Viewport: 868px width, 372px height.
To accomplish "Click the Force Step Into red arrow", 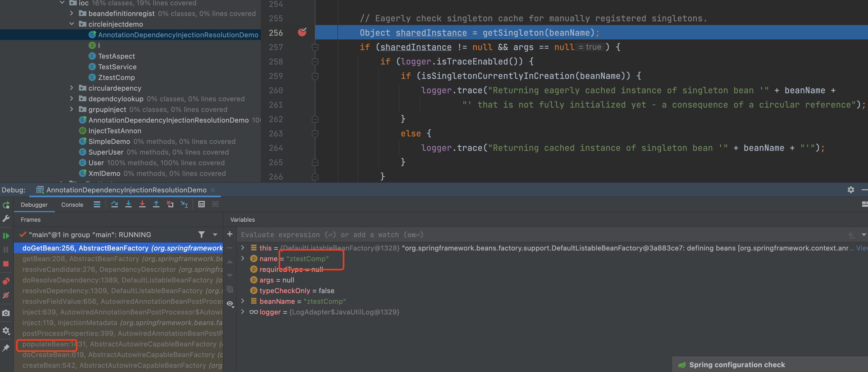I will tap(142, 204).
